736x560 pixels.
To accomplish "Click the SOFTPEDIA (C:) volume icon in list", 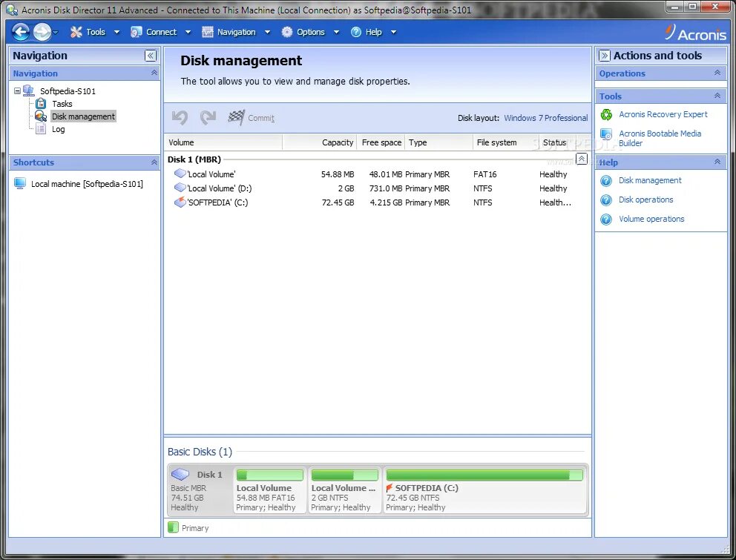I will (x=180, y=202).
